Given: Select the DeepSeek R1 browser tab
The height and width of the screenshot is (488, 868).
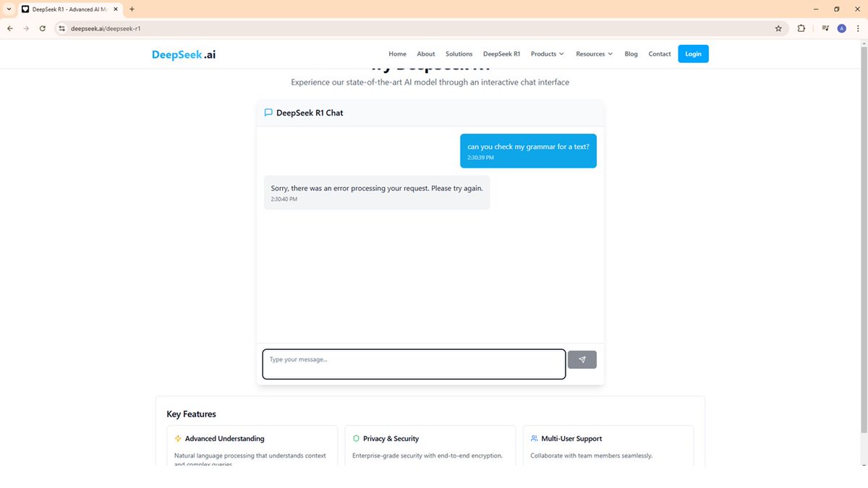Looking at the screenshot, I should (x=69, y=9).
